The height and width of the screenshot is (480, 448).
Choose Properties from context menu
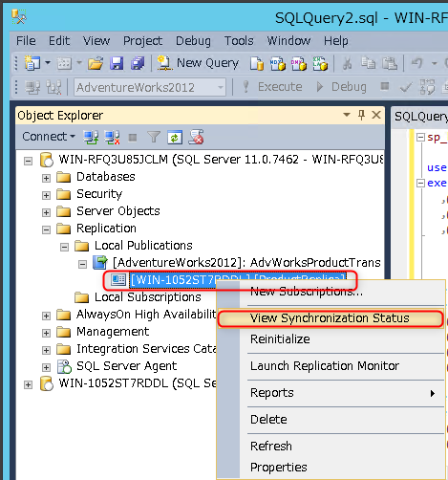(331, 468)
